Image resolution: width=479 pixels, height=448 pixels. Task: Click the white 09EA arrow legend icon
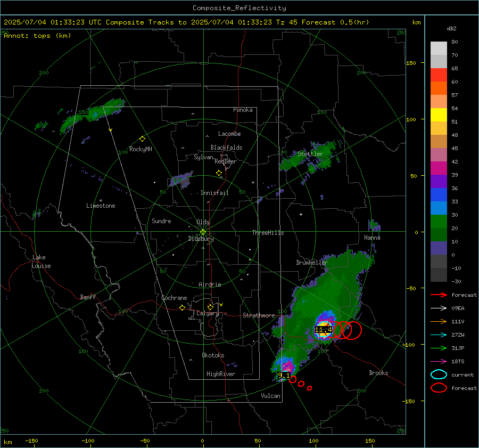439,308
